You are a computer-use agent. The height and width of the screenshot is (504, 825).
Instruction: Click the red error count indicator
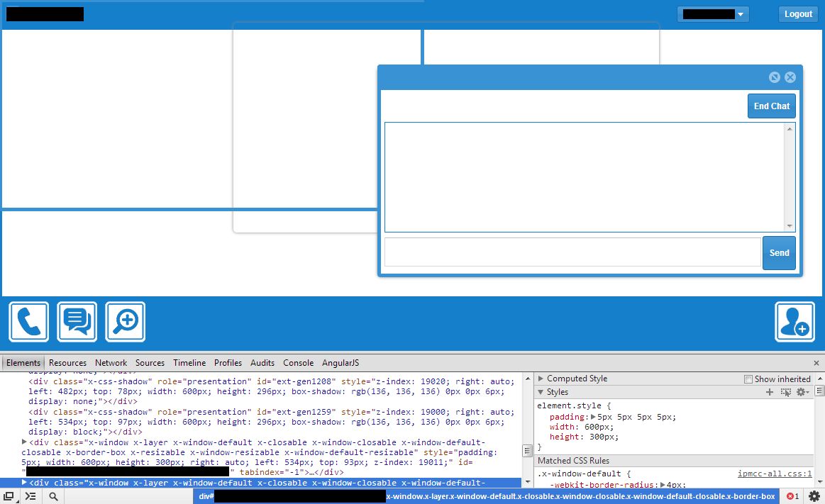(x=792, y=496)
